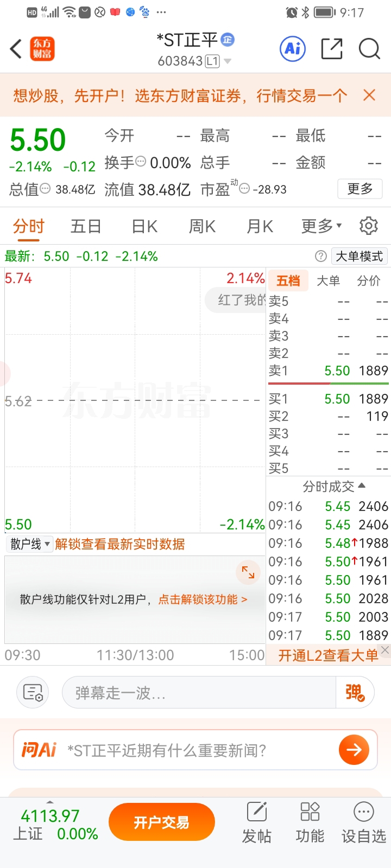Open the bullet comment list settings icon
The height and width of the screenshot is (868, 391).
[33, 693]
